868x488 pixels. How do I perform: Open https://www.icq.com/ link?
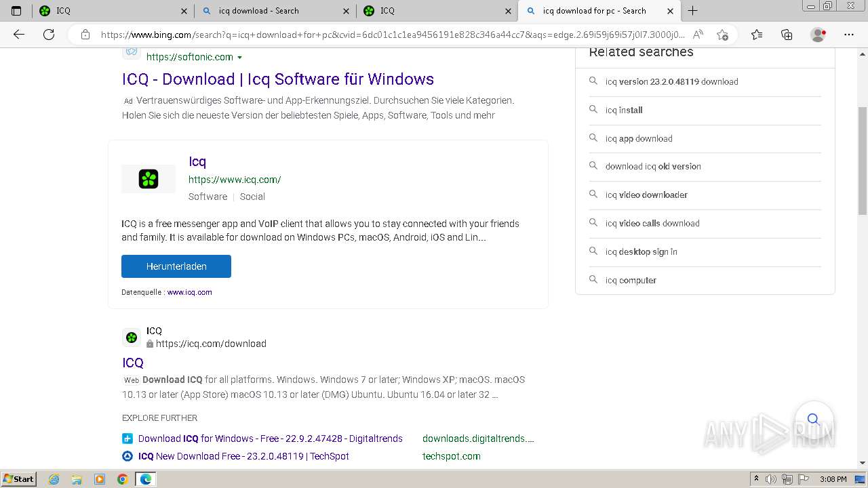[235, 180]
